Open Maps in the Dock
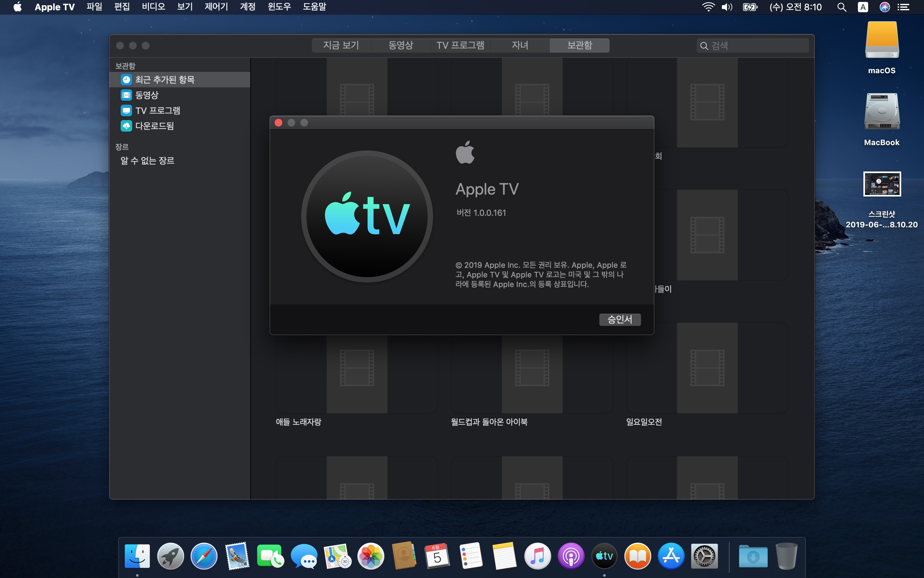The width and height of the screenshot is (924, 578). coord(337,556)
